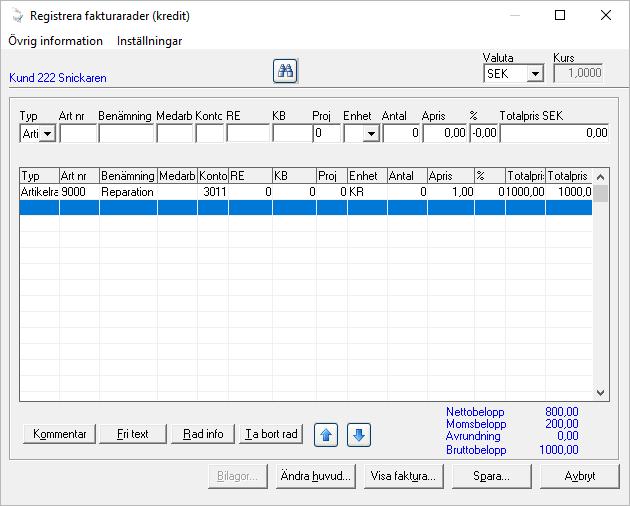630x506 pixels.
Task: Click Kund 222 Snickaren label
Action: (x=58, y=78)
